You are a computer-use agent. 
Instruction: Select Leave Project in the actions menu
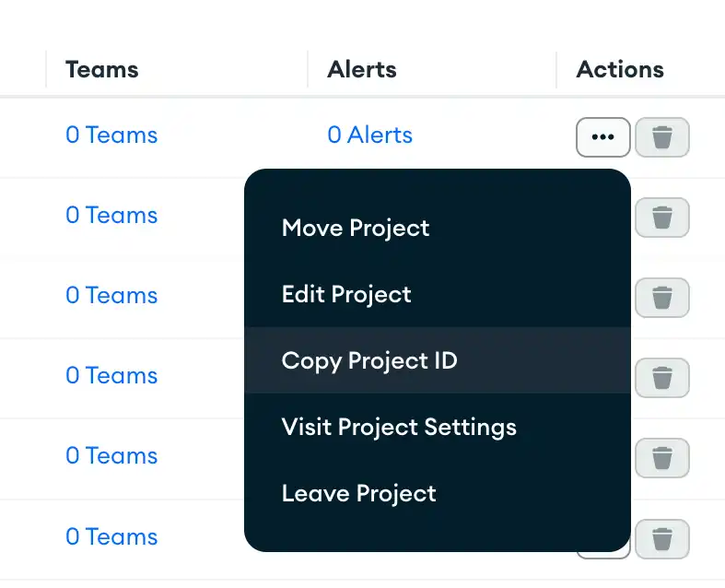click(x=359, y=493)
